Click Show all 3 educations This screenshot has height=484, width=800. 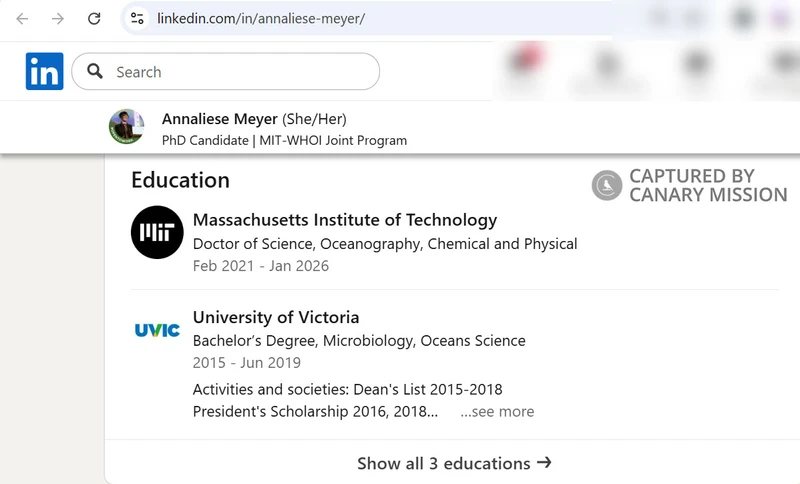click(454, 463)
